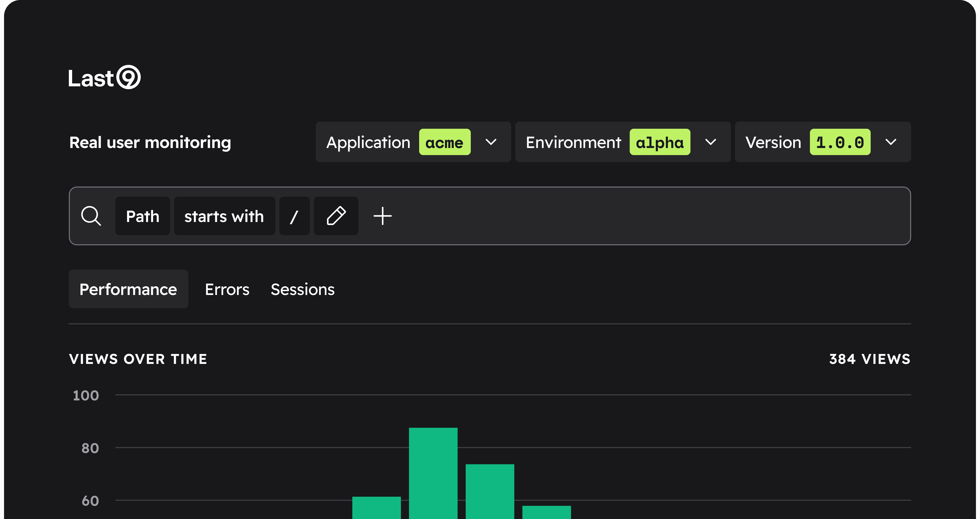This screenshot has height=519, width=980.
Task: Click the search magnifier icon
Action: [91, 216]
